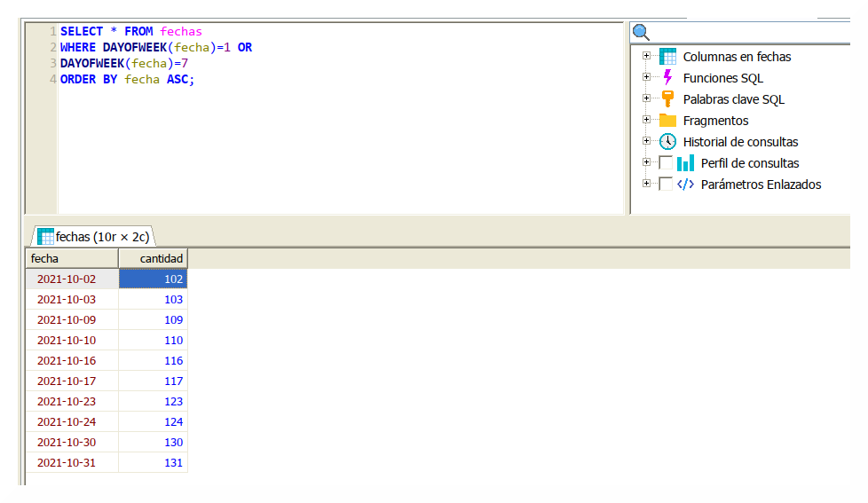This screenshot has height=503, width=868.
Task: Click the magnifier icon in the filter box
Action: tap(641, 33)
